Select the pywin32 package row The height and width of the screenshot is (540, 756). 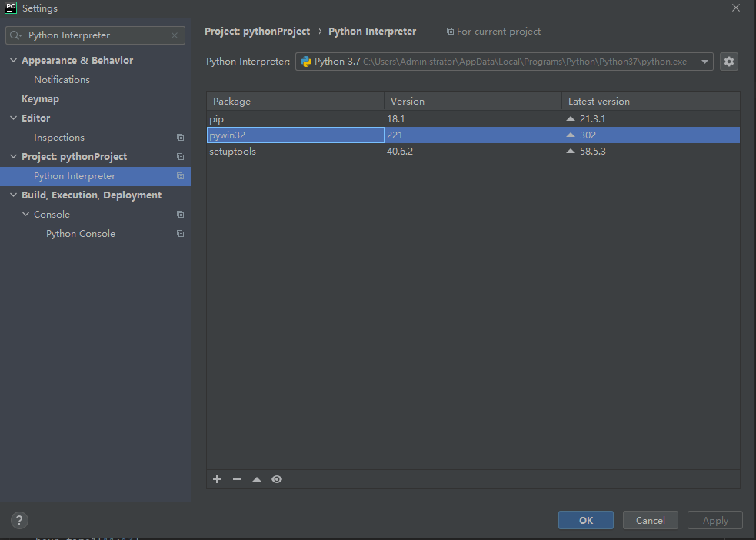point(473,135)
